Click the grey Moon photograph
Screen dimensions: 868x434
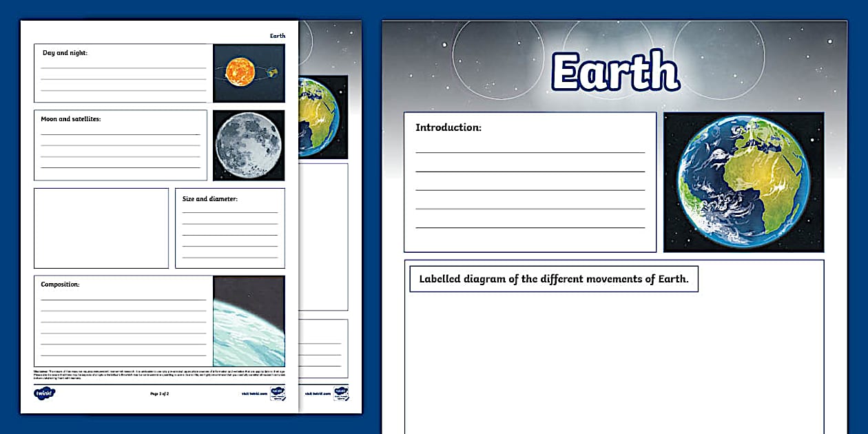(248, 145)
